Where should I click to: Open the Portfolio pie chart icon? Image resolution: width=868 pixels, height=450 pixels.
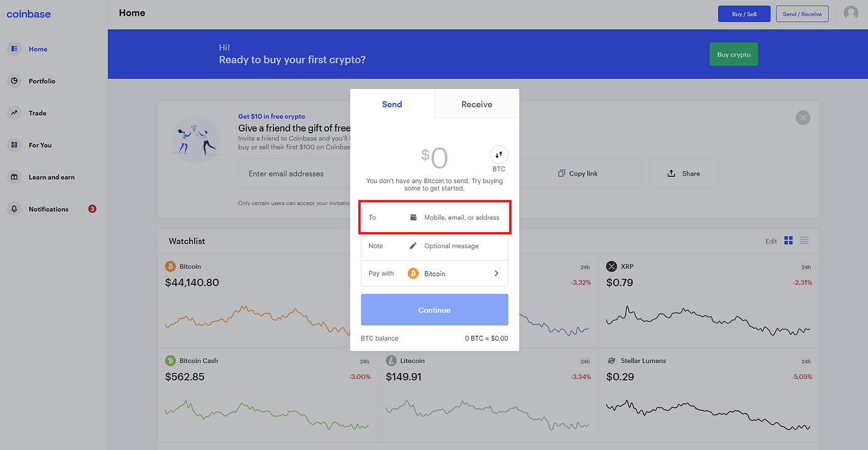[14, 81]
